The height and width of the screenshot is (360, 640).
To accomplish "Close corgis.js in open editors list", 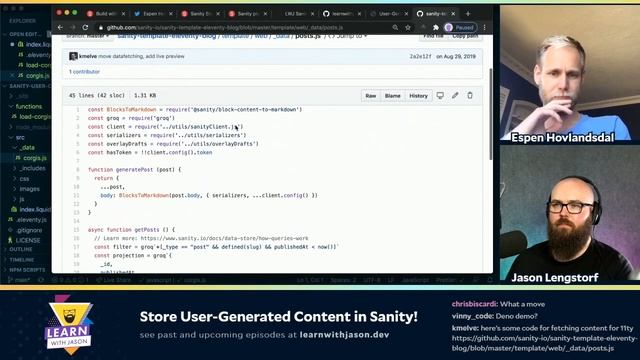I will point(12,76).
